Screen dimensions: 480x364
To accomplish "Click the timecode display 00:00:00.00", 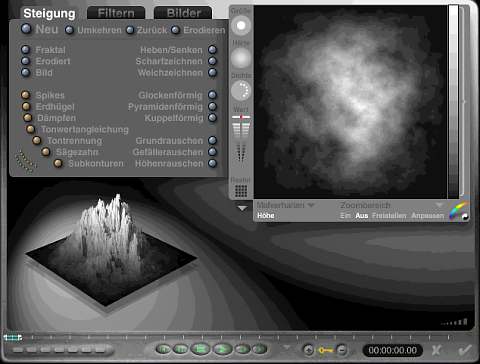I will tap(392, 350).
